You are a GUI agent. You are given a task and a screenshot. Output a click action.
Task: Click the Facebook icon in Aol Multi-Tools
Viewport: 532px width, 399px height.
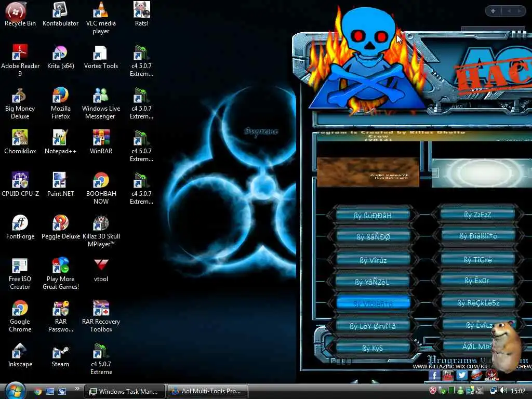(434, 375)
